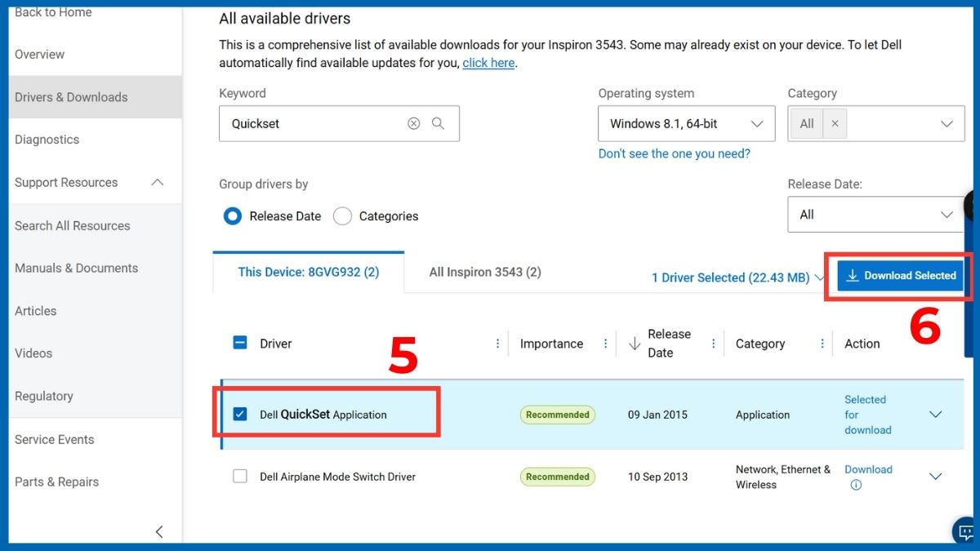The image size is (980, 551).
Task: Open the Importance column options menu
Action: [x=605, y=344]
